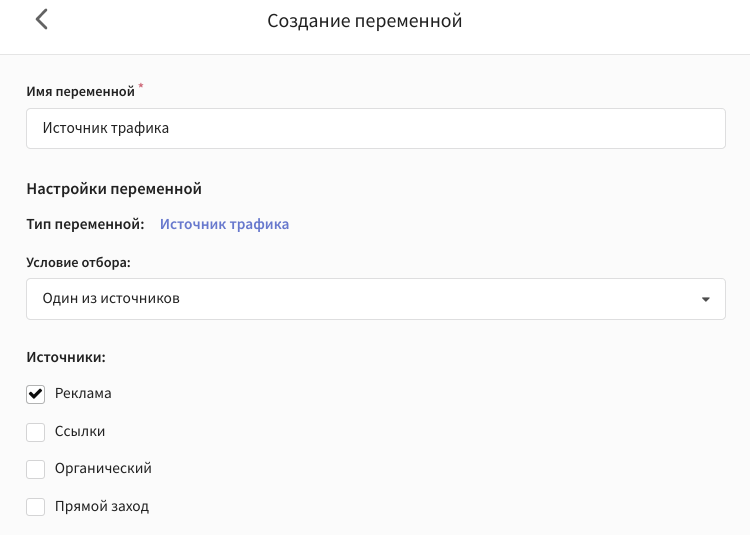Click the Настройки переменной section heading

(x=114, y=189)
